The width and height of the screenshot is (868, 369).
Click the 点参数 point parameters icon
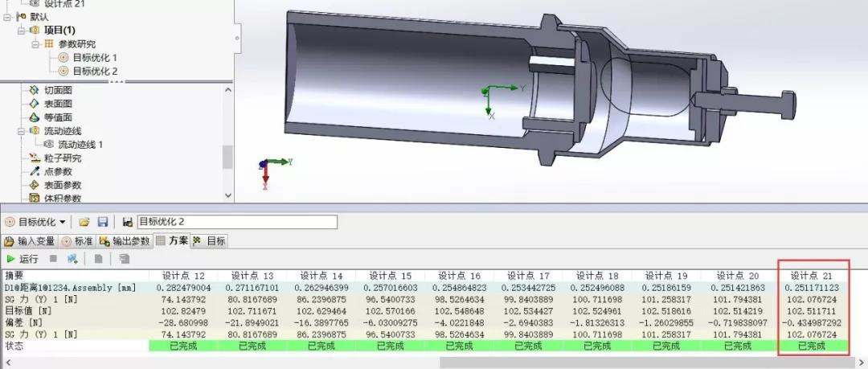click(34, 172)
